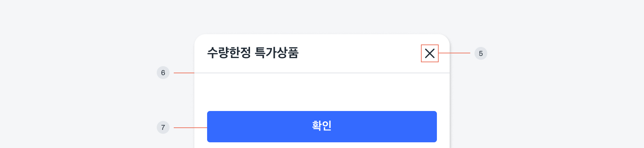Click the empty white body above 확인
The image size is (644, 148).
click(x=322, y=92)
